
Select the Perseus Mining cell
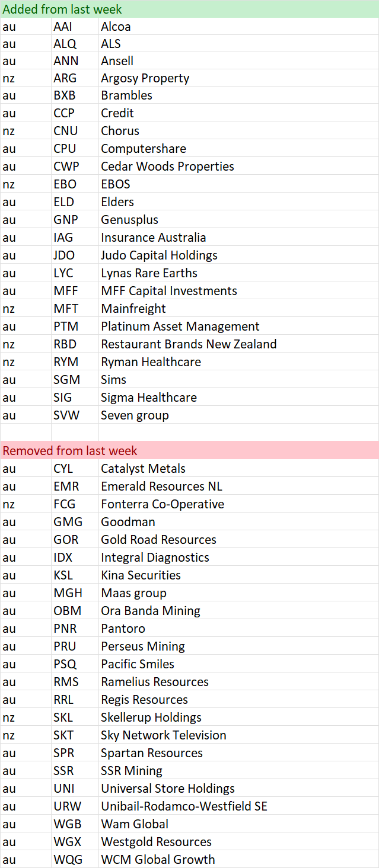click(x=238, y=646)
